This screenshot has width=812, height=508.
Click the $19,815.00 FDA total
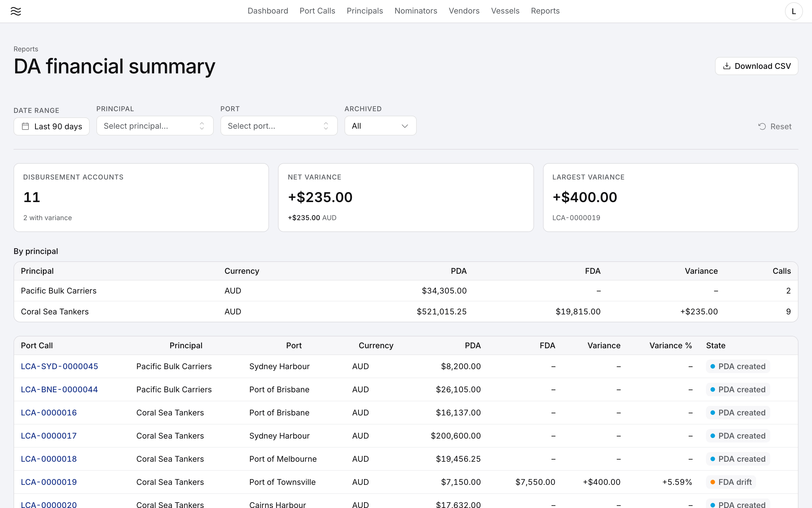point(578,312)
